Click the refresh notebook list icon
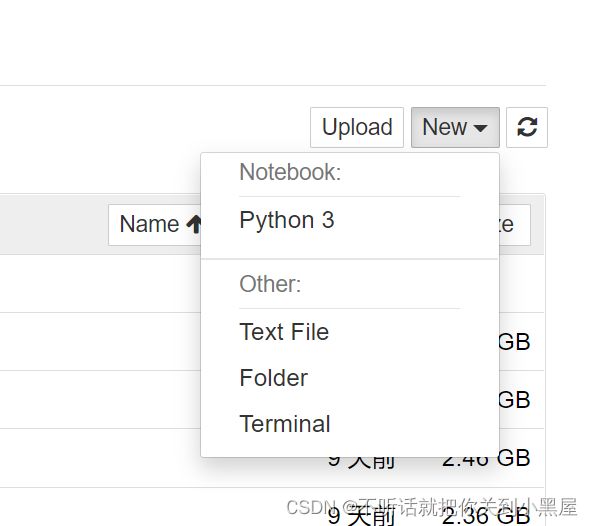Viewport: 593px width, 526px height. point(527,127)
